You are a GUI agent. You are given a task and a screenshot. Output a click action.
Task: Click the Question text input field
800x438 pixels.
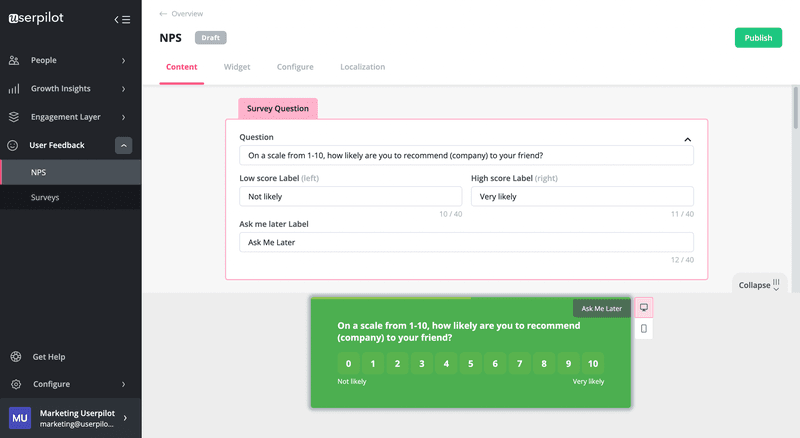[466, 155]
